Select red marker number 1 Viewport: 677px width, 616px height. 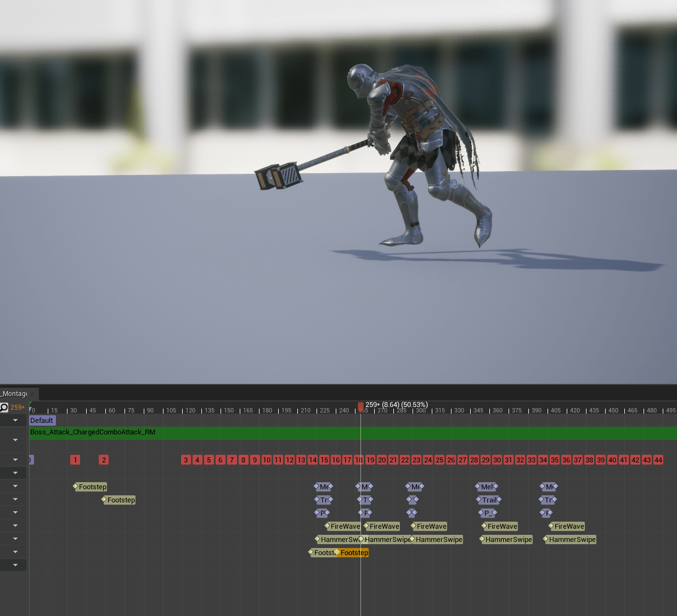click(x=75, y=460)
